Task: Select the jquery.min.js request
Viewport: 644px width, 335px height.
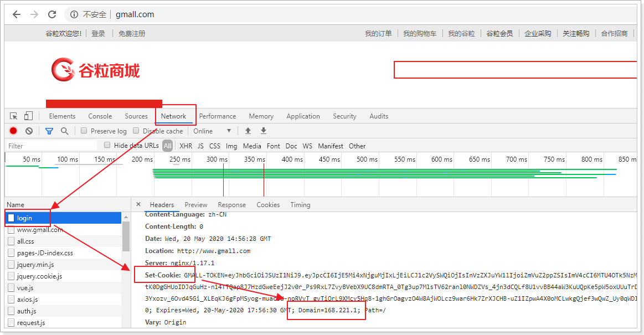Action: (63, 265)
